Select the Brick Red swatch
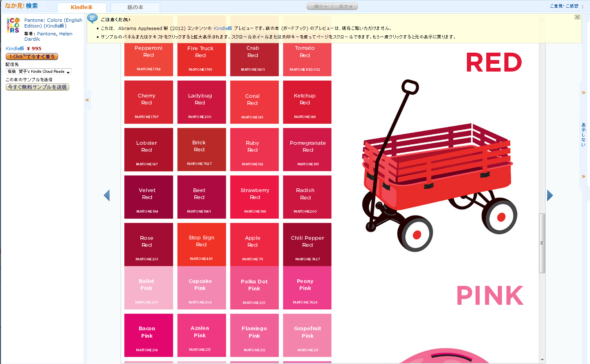The width and height of the screenshot is (590, 364). (x=202, y=150)
